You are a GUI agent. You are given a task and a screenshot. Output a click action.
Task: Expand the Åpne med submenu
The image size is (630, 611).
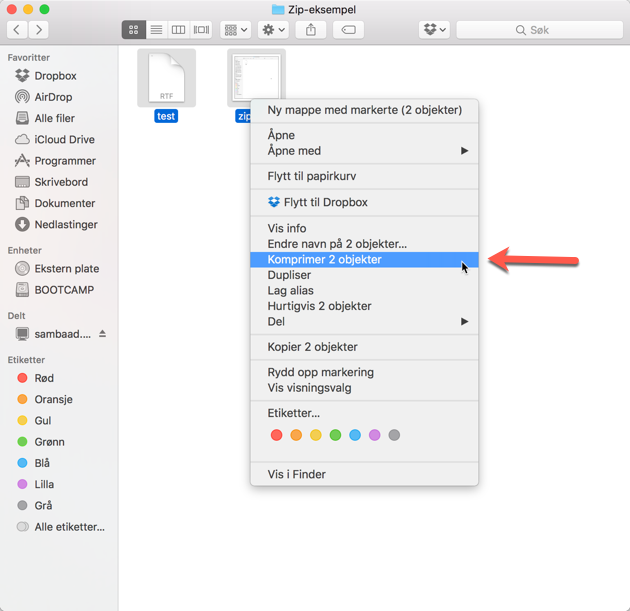point(364,151)
